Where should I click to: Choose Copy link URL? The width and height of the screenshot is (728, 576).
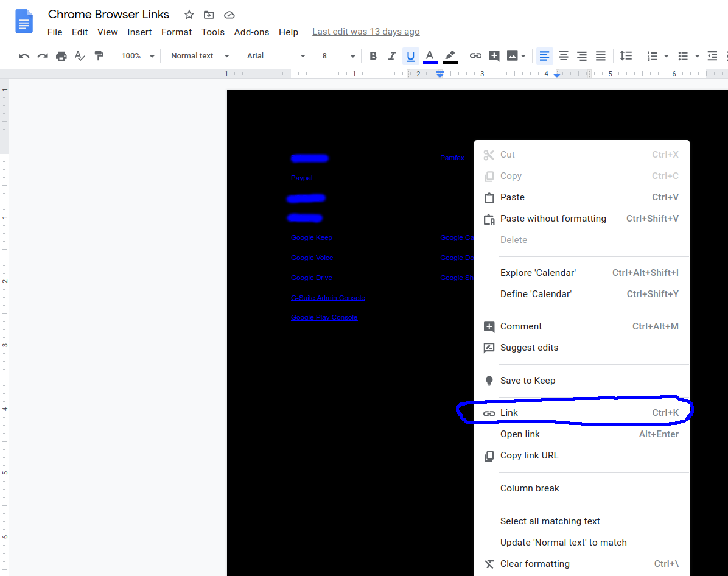coord(582,455)
